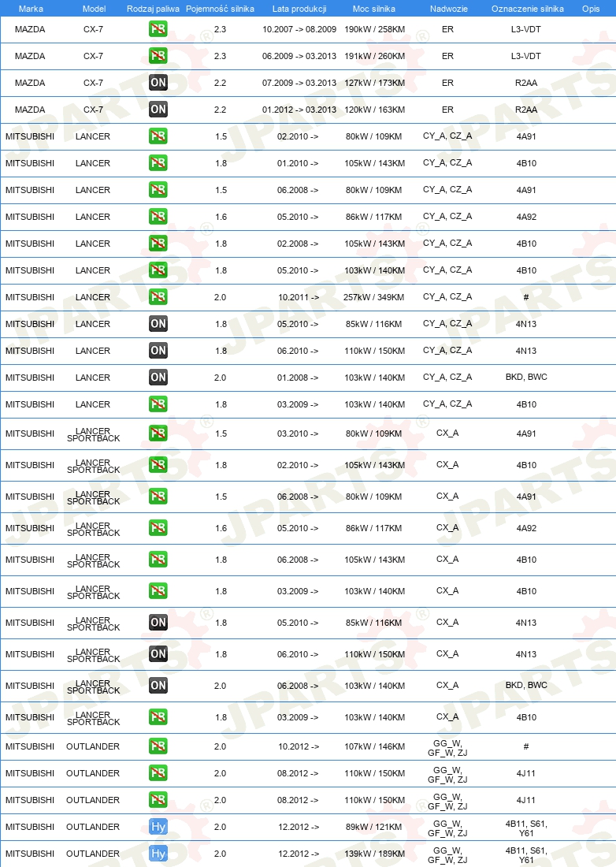
Task: Select R2AA engine code in 127kW row
Action: point(526,83)
